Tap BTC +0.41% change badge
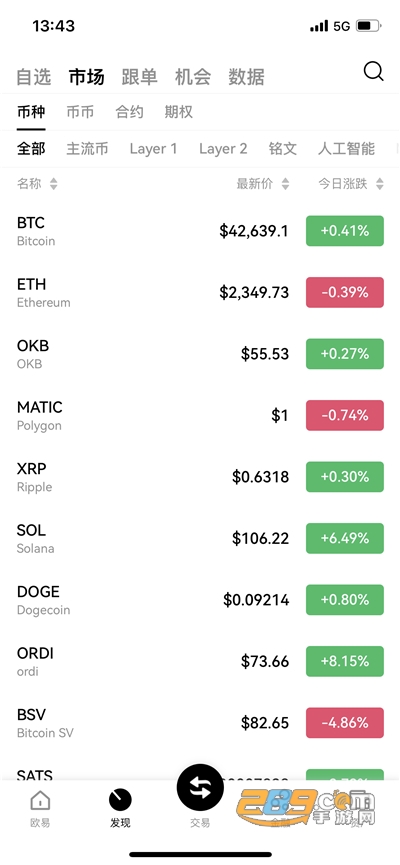Viewport: 400px width, 865px height. pos(345,231)
